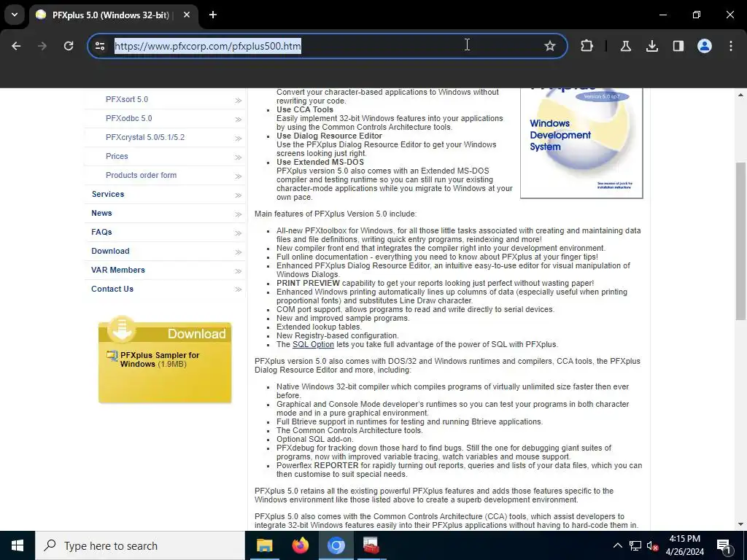Open the Chrome three-dot menu

coord(730,46)
